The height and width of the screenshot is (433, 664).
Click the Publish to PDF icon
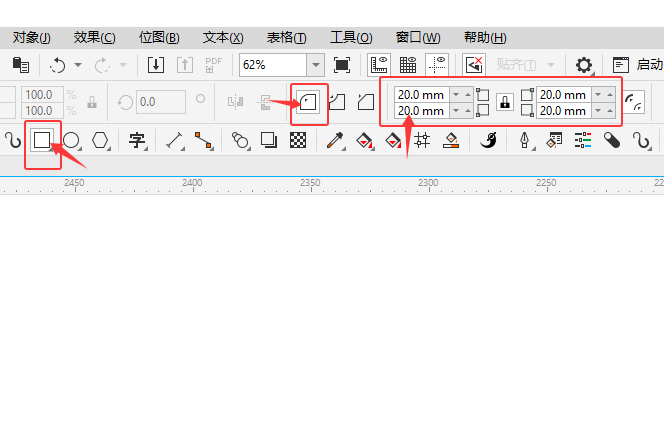[213, 65]
